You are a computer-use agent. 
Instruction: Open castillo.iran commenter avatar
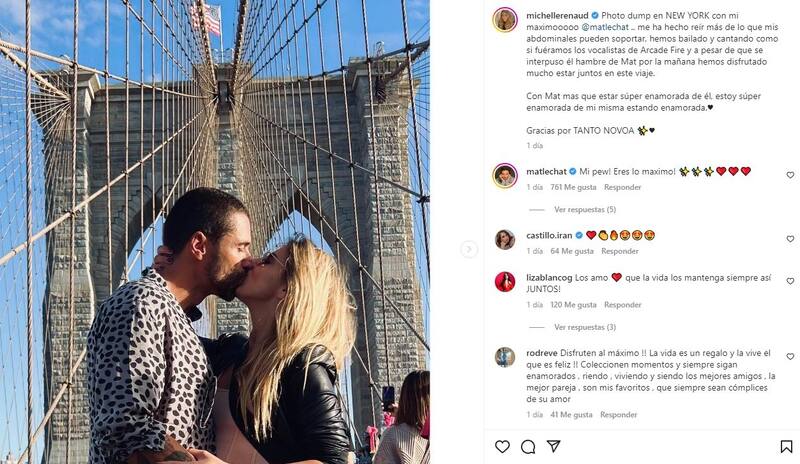point(505,239)
